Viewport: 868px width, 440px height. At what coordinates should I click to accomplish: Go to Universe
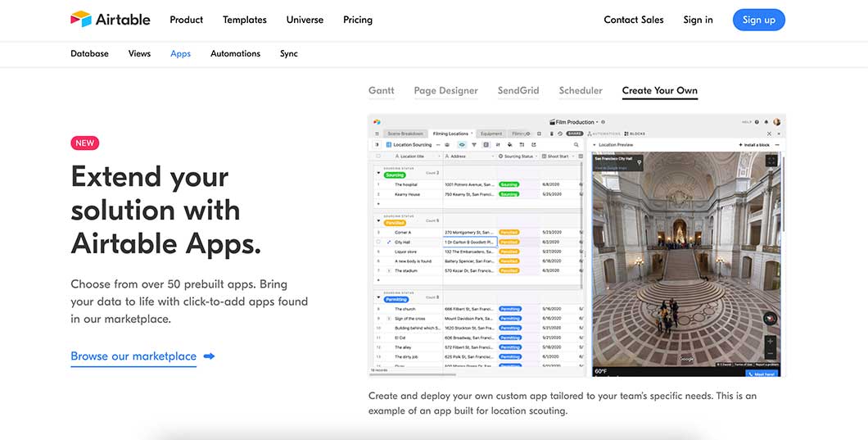click(305, 20)
